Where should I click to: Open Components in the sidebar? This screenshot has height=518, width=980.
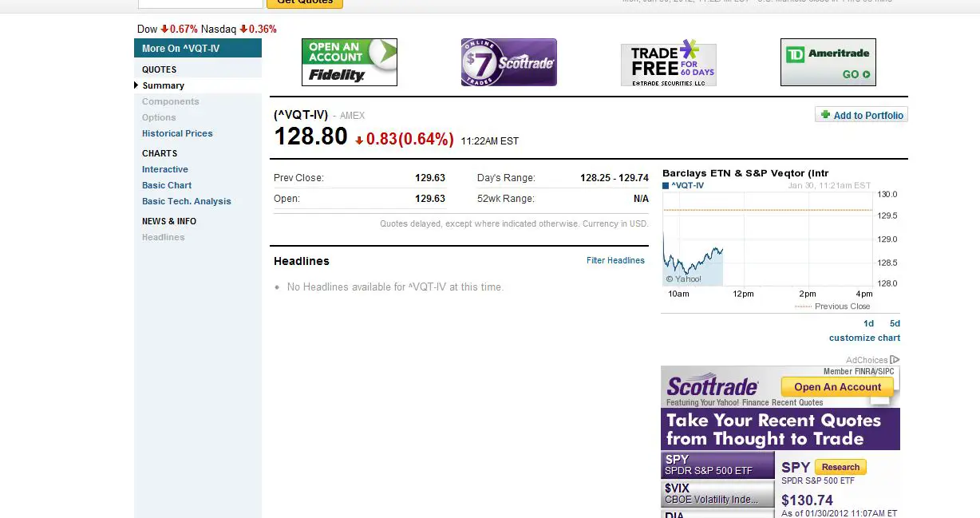click(171, 101)
